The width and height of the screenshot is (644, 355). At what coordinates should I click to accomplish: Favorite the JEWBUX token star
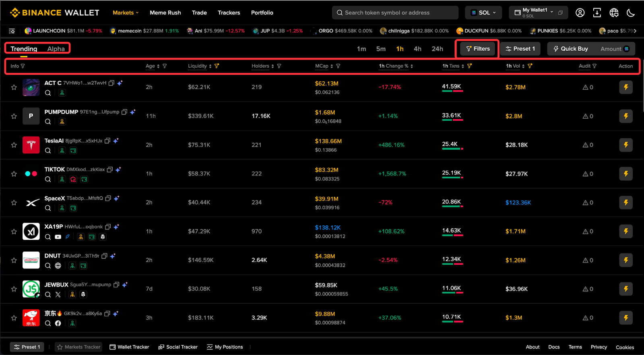pyautogui.click(x=14, y=289)
